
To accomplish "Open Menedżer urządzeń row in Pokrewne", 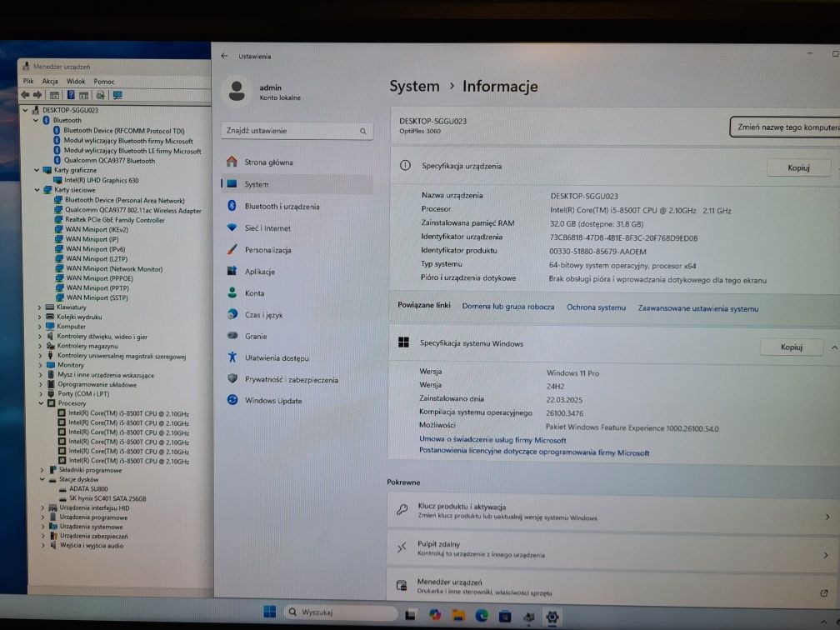I will [x=613, y=587].
